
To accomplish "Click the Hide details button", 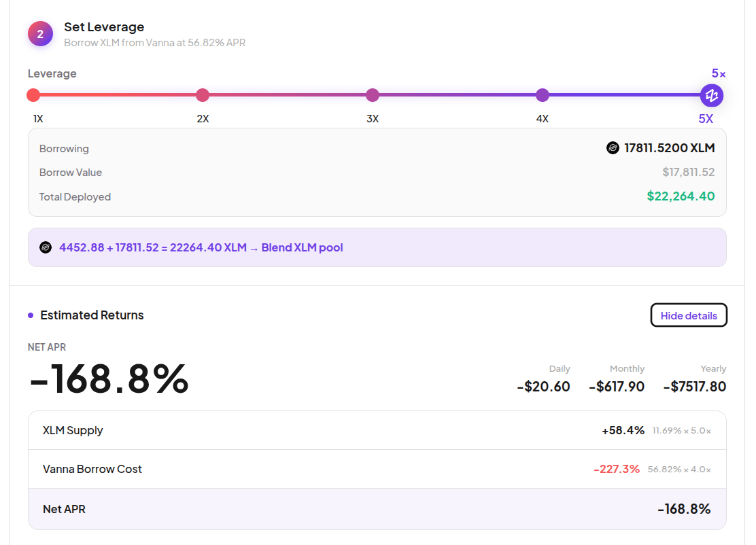I will pyautogui.click(x=689, y=315).
